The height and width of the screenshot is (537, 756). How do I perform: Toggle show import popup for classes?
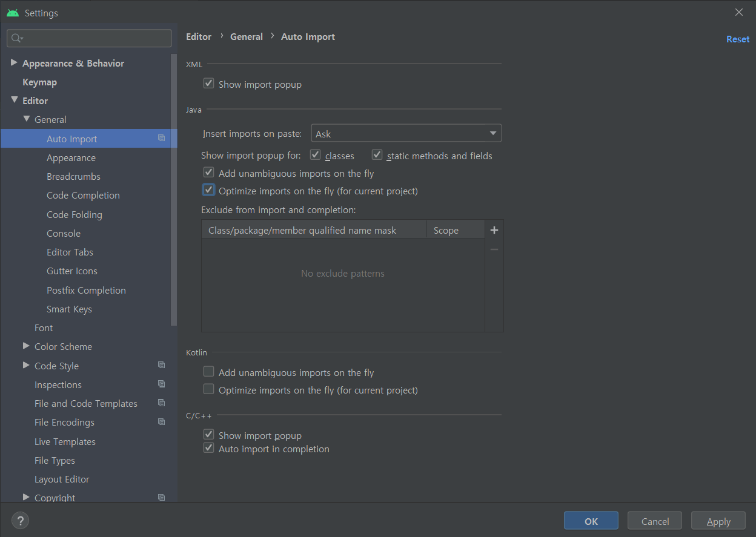315,155
